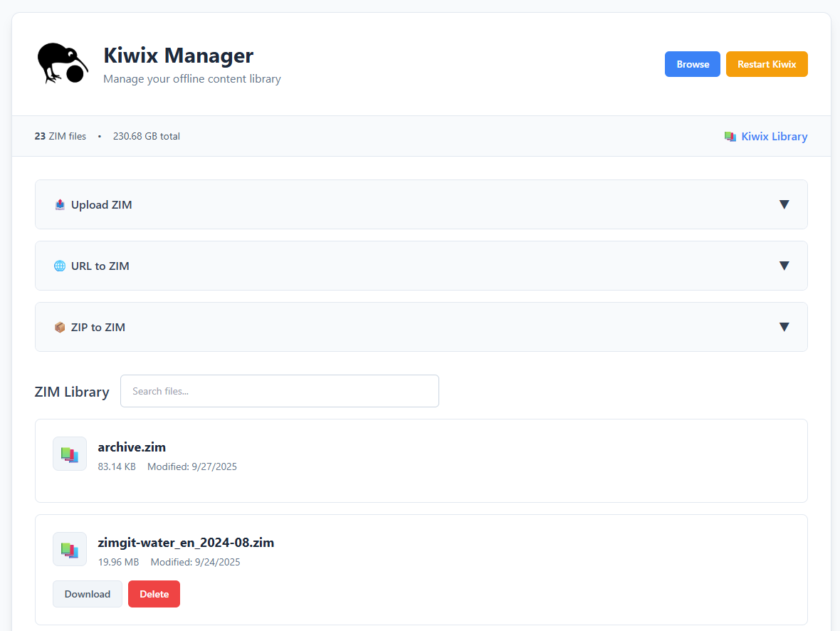Click the archive.zim file icon
The image size is (840, 631).
point(70,454)
